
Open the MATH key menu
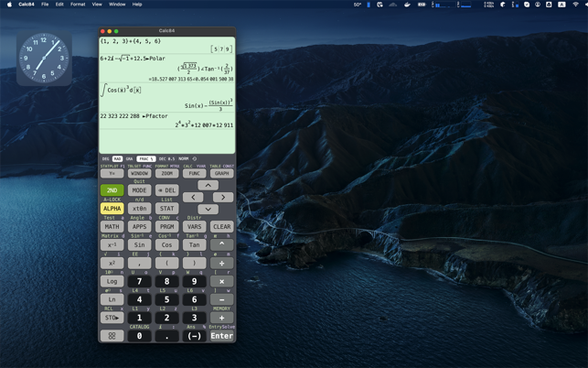tap(112, 227)
